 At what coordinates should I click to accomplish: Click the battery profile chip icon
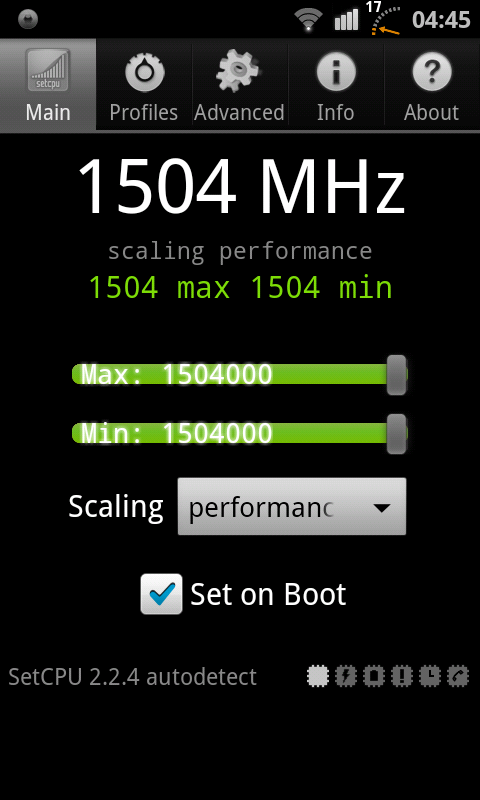click(x=374, y=677)
